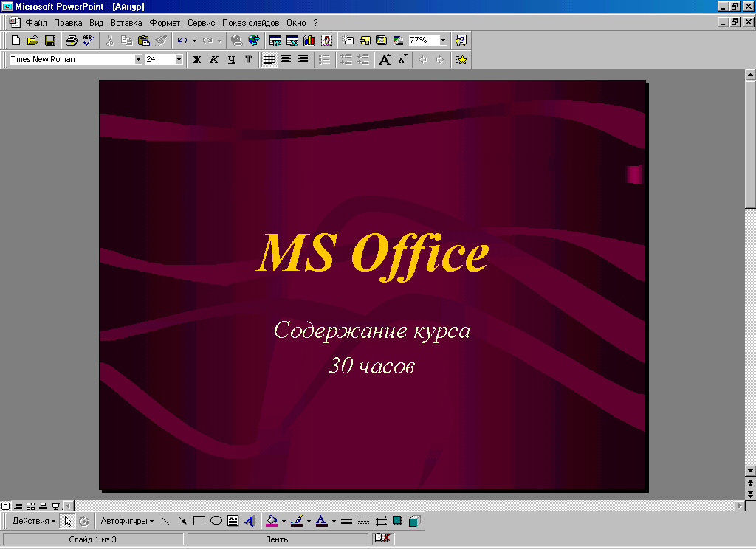Open a file via the Open folder icon

point(32,41)
